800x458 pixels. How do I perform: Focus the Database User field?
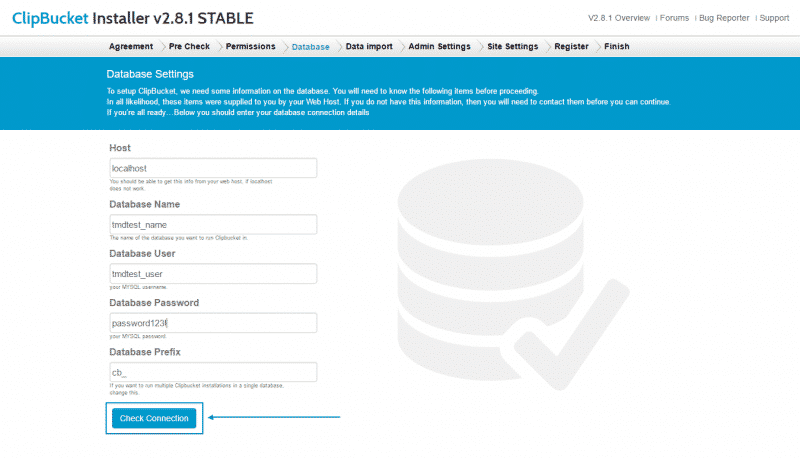212,273
